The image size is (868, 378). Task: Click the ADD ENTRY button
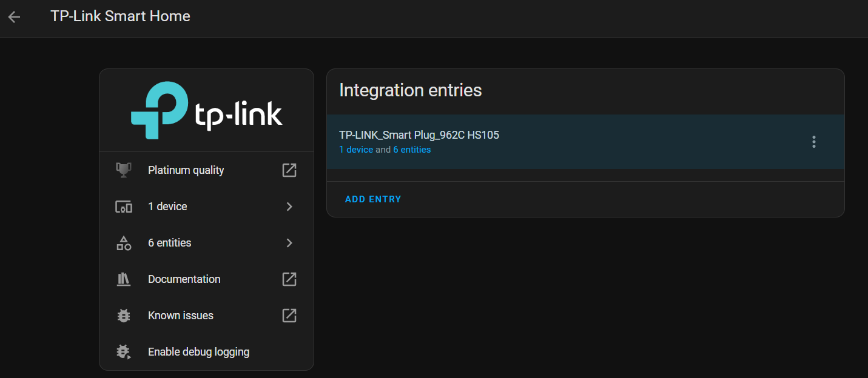[373, 199]
